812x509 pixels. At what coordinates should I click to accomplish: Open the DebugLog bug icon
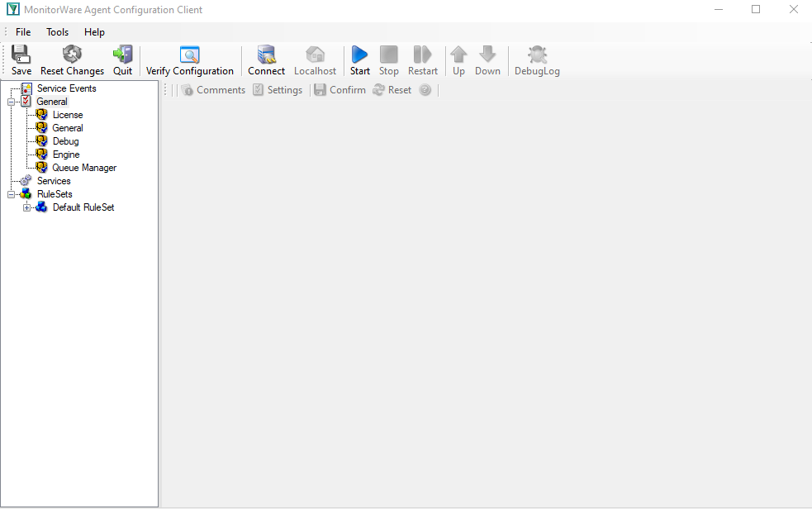[x=537, y=55]
